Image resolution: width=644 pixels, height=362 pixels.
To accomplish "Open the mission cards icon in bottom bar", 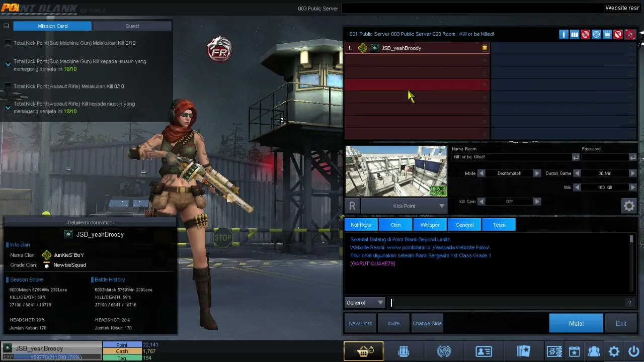I will [x=523, y=351].
